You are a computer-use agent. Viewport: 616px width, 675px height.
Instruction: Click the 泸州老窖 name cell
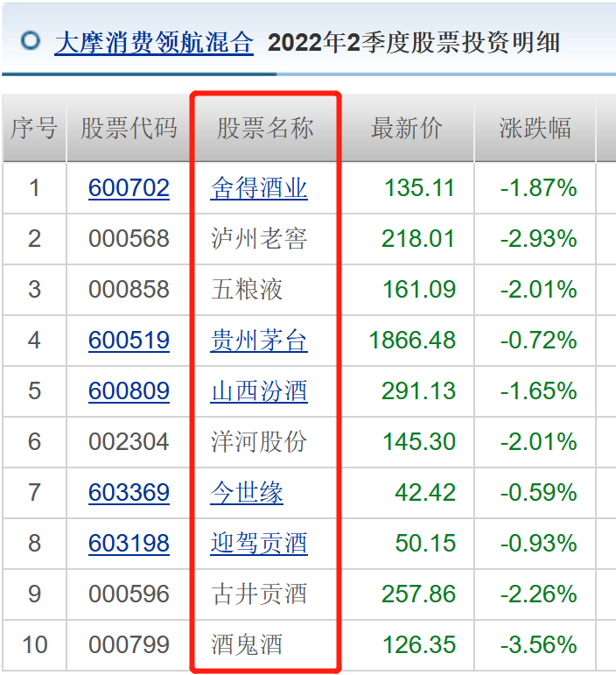265,239
